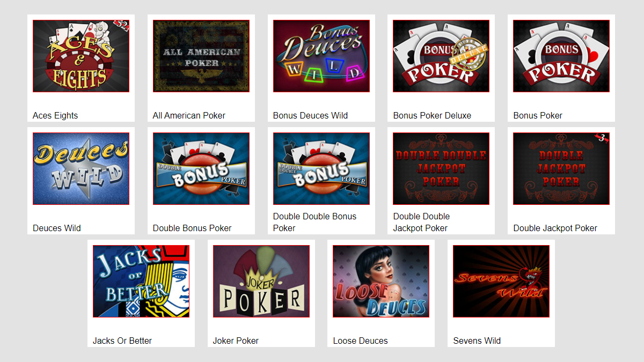Screen dimensions: 644x362
Task: Open the "Joker Poker" text label
Action: point(236,341)
